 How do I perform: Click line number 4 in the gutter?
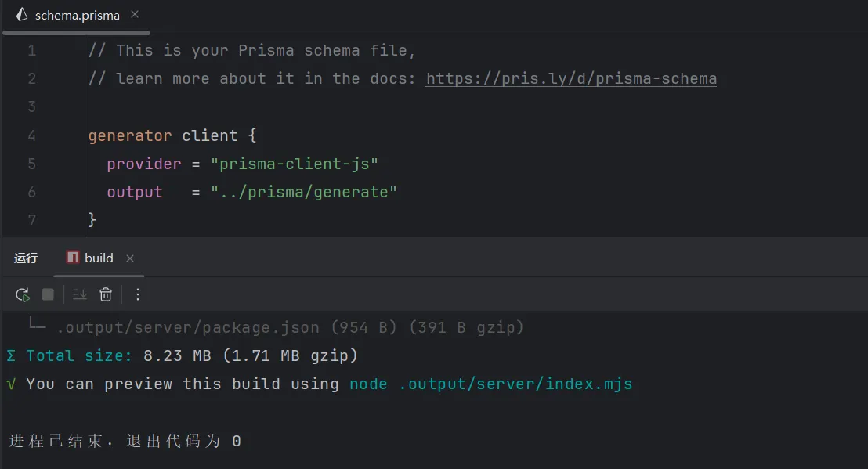(31, 135)
